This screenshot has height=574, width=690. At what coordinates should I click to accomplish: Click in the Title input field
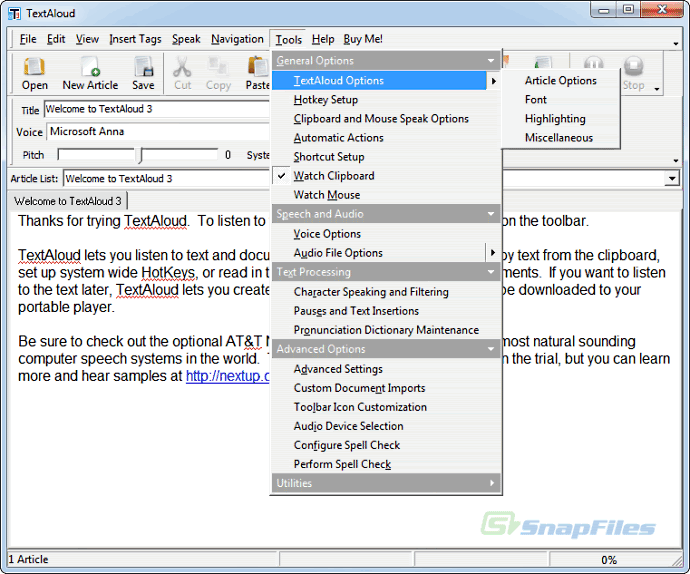click(156, 109)
